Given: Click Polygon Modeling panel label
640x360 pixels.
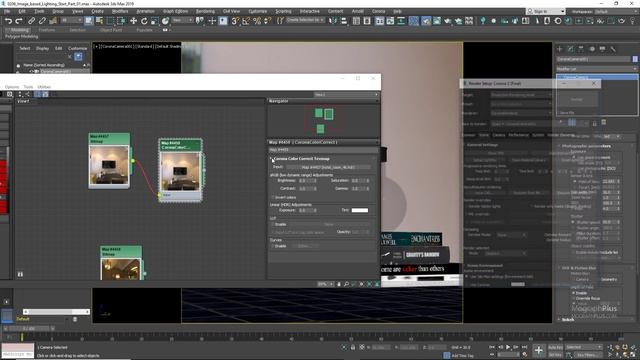Looking at the screenshot, I should (x=22, y=37).
